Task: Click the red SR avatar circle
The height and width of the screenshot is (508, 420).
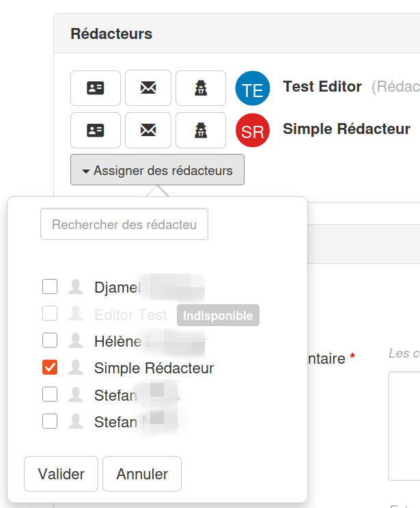Action: coord(253,130)
